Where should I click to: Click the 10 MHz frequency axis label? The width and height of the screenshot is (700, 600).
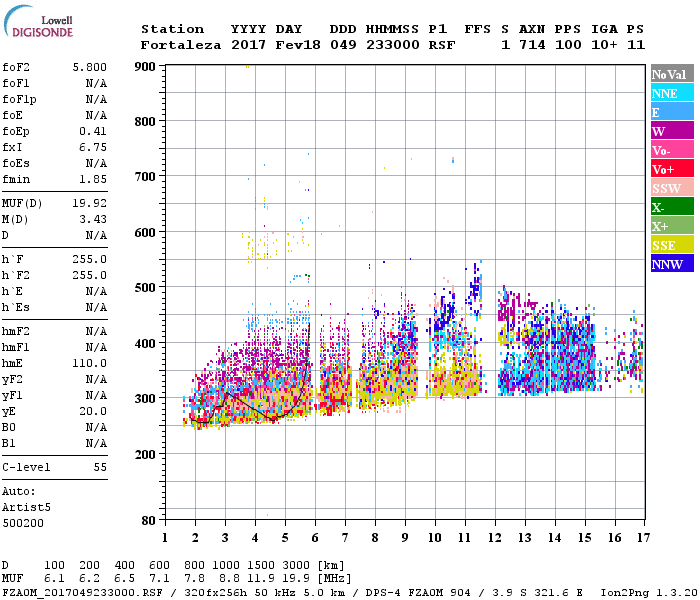coord(435,538)
